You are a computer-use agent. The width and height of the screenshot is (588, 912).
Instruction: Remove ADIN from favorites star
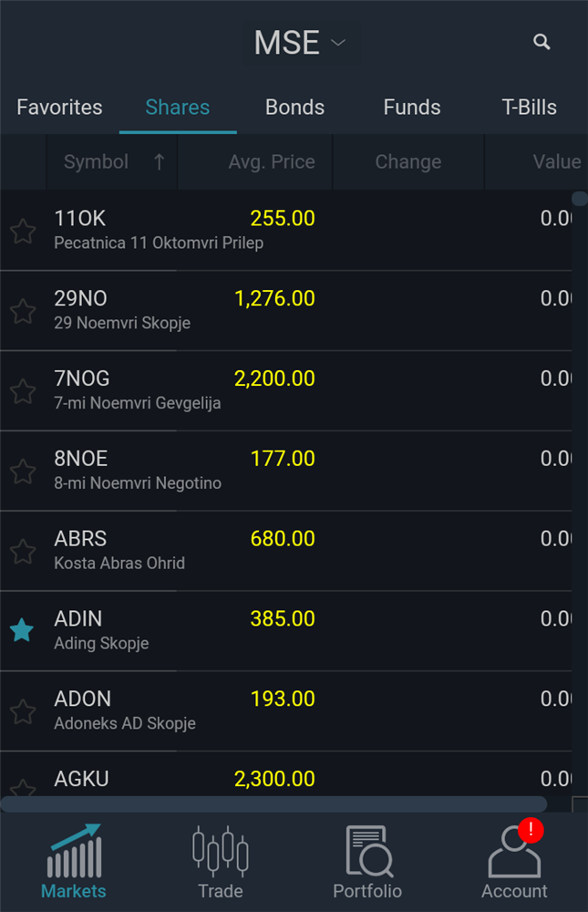pyautogui.click(x=22, y=630)
